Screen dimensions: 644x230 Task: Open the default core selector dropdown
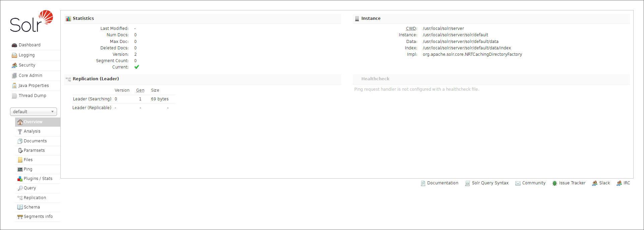point(34,112)
